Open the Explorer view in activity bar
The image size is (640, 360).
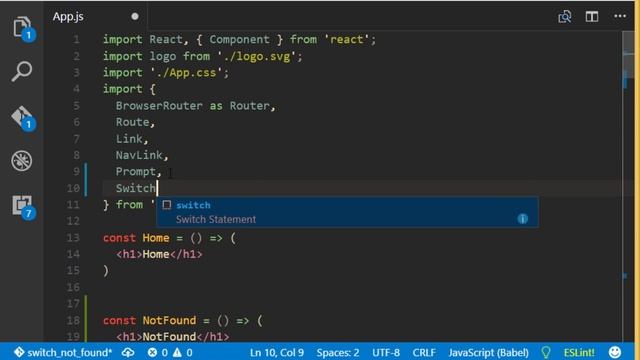coord(22,28)
